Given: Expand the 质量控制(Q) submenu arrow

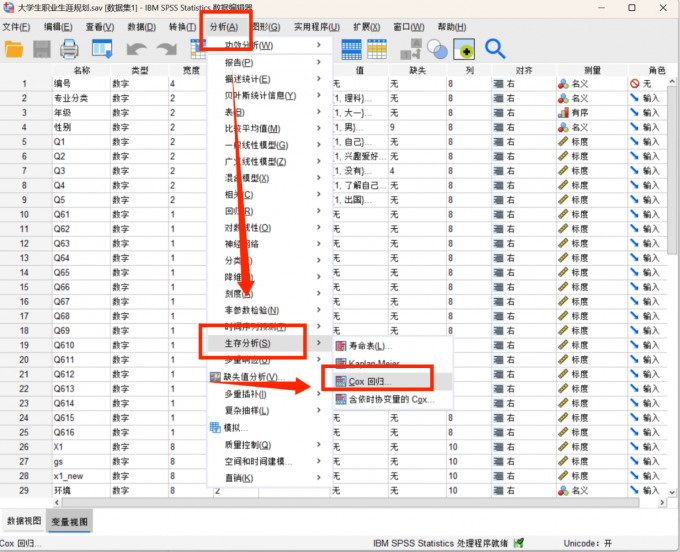Looking at the screenshot, I should tap(318, 445).
